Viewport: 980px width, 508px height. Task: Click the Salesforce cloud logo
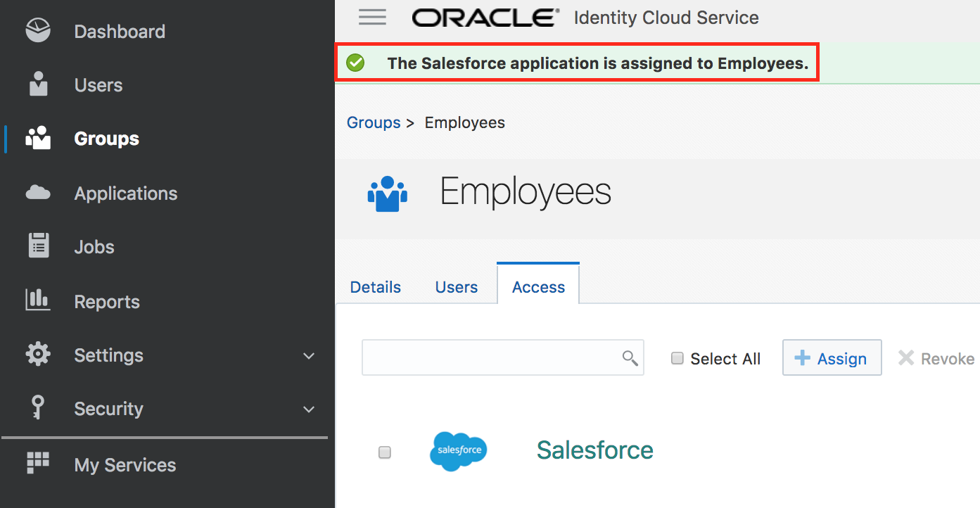pyautogui.click(x=458, y=451)
